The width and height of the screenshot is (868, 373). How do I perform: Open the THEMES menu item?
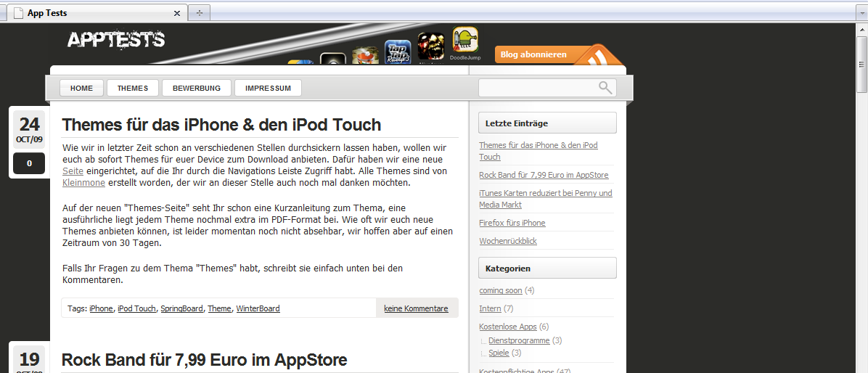(x=133, y=88)
